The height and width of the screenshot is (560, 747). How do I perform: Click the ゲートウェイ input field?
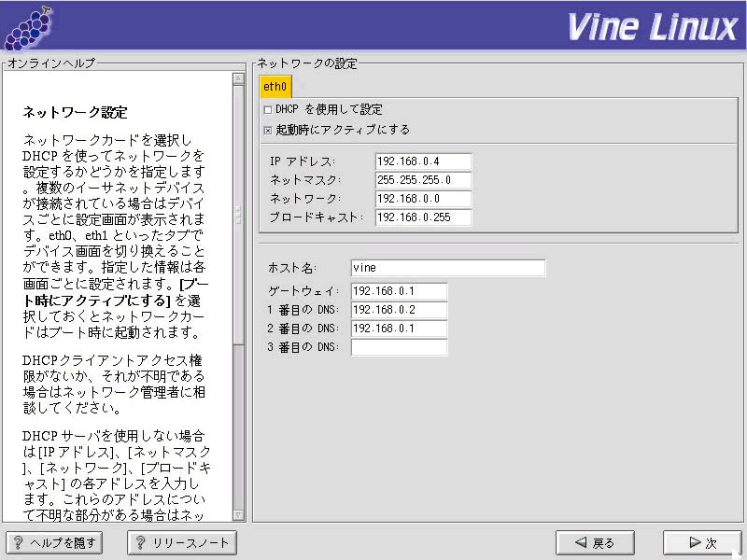(x=399, y=291)
